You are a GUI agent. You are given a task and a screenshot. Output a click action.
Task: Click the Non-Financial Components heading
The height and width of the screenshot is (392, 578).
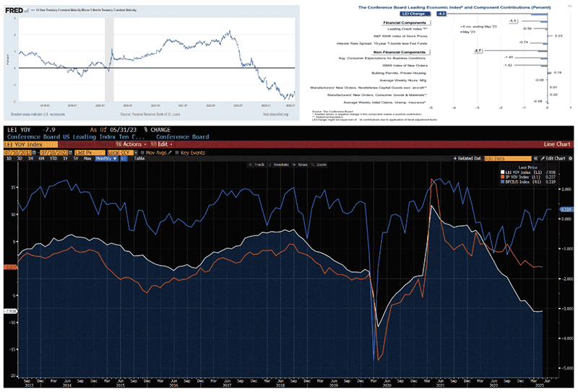400,52
